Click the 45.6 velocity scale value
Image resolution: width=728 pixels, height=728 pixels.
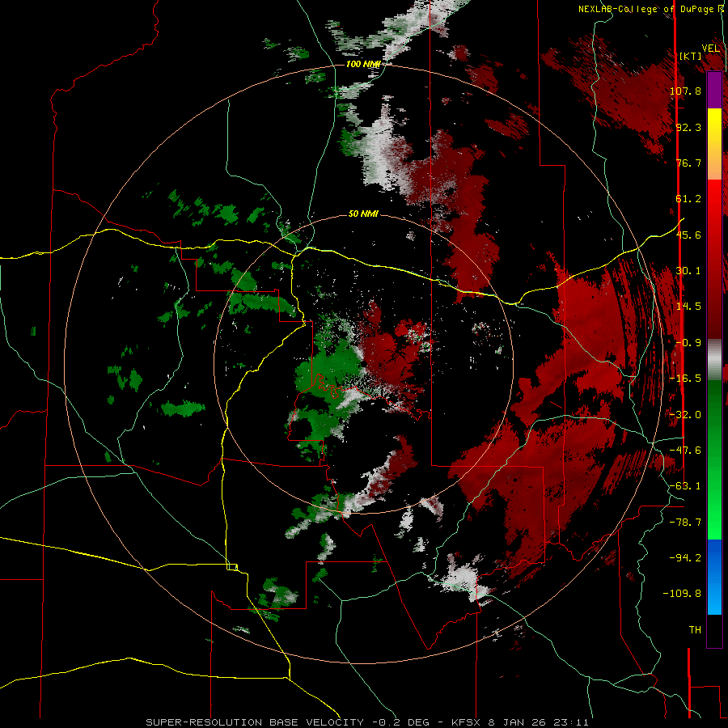(x=688, y=235)
